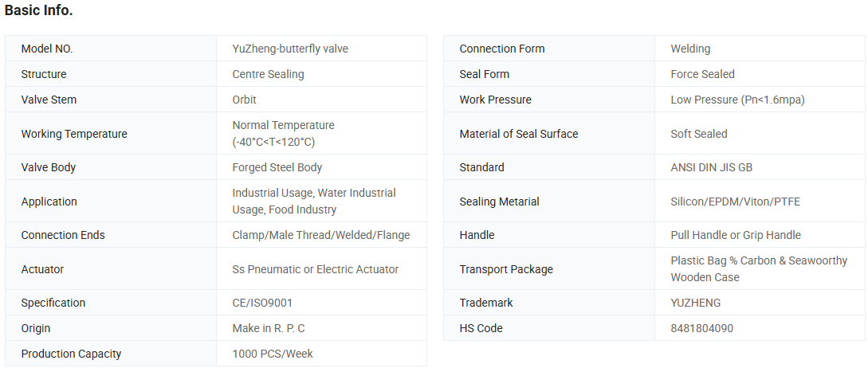Image resolution: width=868 pixels, height=368 pixels.
Task: Click the Forged Steel Body value
Action: tap(277, 167)
